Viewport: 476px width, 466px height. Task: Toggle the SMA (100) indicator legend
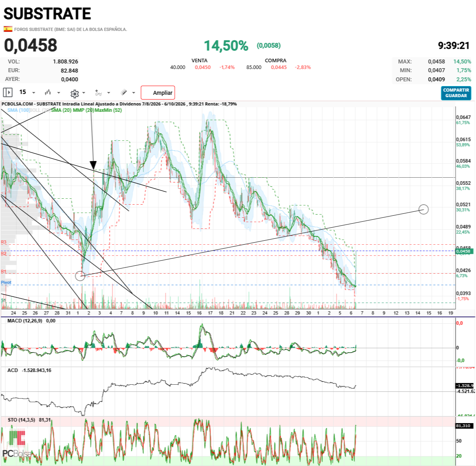click(x=19, y=110)
